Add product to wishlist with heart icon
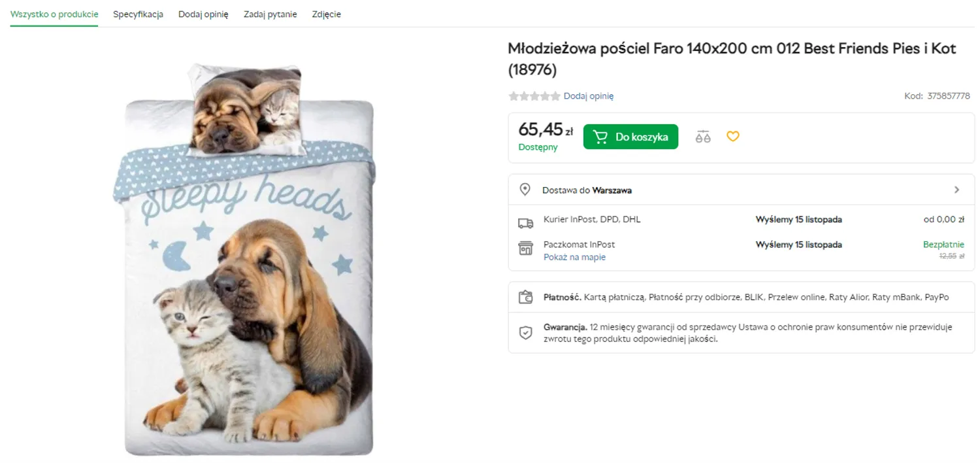Image resolution: width=980 pixels, height=463 pixels. 733,136
